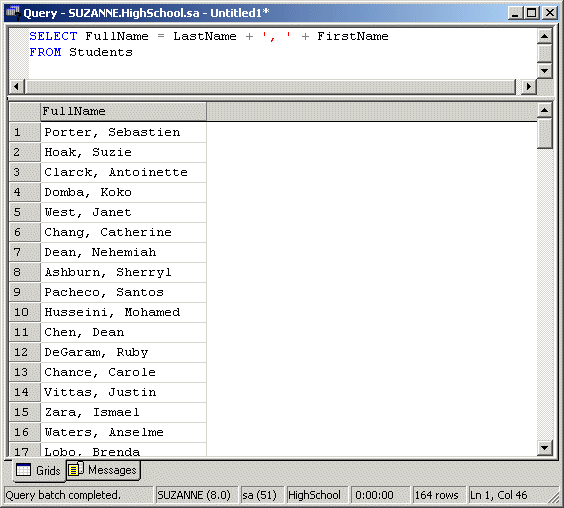Click the Messages tab notepad icon
The height and width of the screenshot is (508, 564).
[76, 469]
